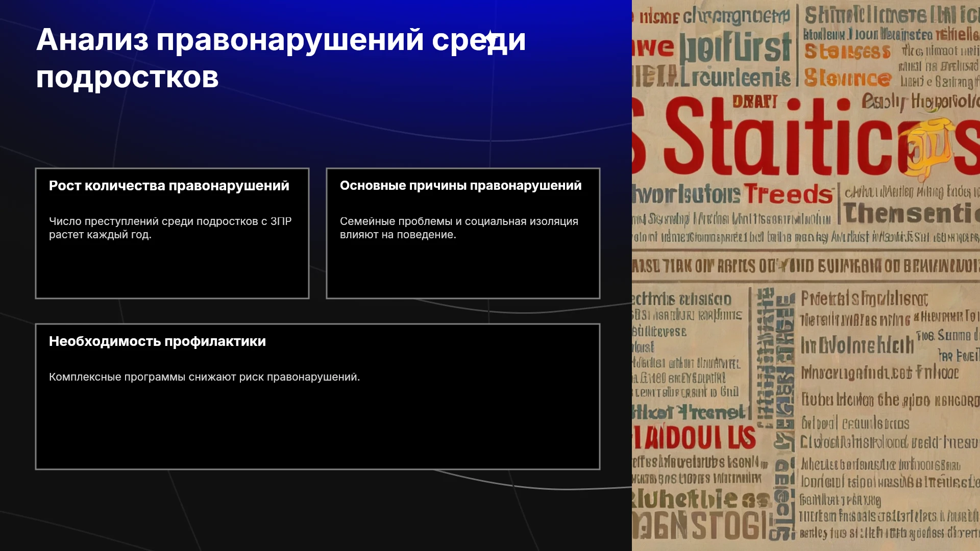Image resolution: width=980 pixels, height=551 pixels.
Task: Select text "Семейные проблемы и социальная изоляция"
Action: [x=459, y=221]
